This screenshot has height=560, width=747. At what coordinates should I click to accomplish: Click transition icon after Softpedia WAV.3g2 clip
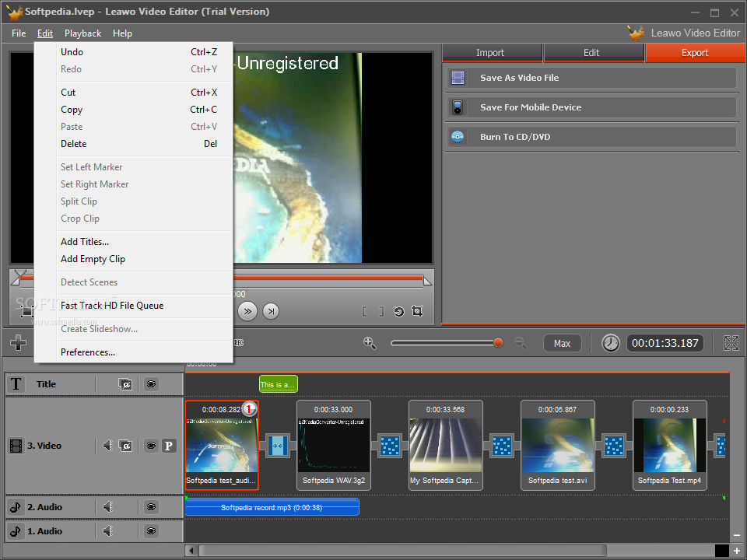point(390,446)
